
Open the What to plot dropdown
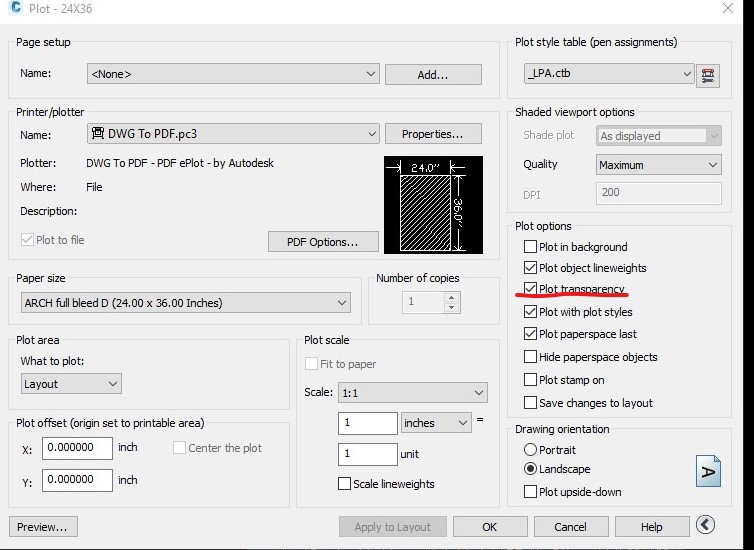pyautogui.click(x=71, y=384)
